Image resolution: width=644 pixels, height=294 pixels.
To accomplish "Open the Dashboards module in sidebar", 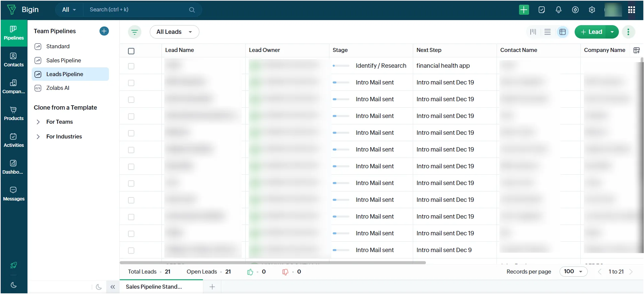I will [x=14, y=167].
